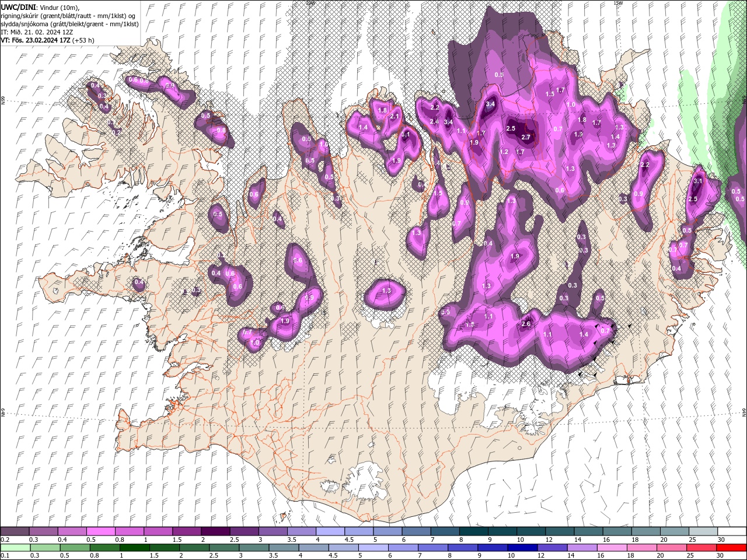Click the 'rigning/skúrir' description line
Image resolution: width=747 pixels, height=560 pixels.
pyautogui.click(x=68, y=15)
